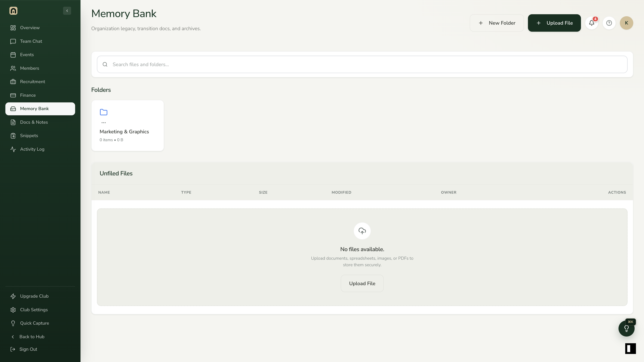Open the Events section

[40, 55]
